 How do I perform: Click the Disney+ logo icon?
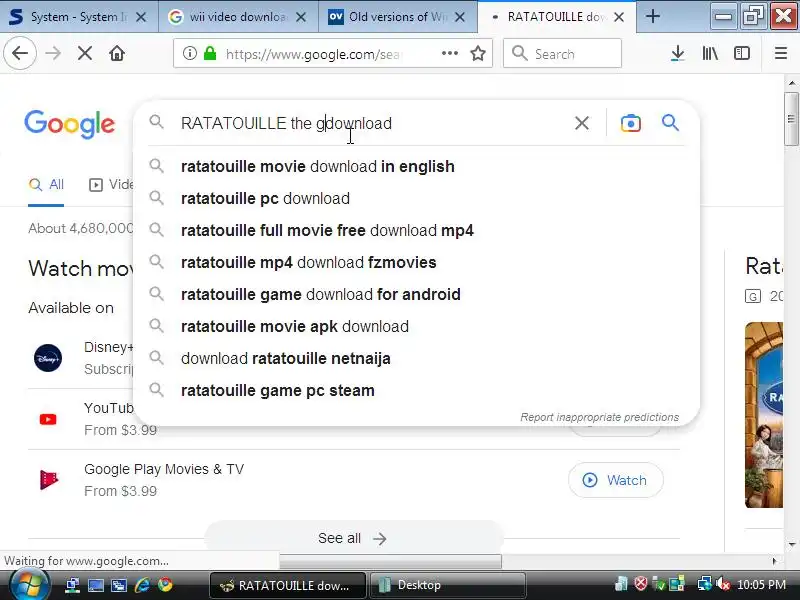pyautogui.click(x=48, y=358)
